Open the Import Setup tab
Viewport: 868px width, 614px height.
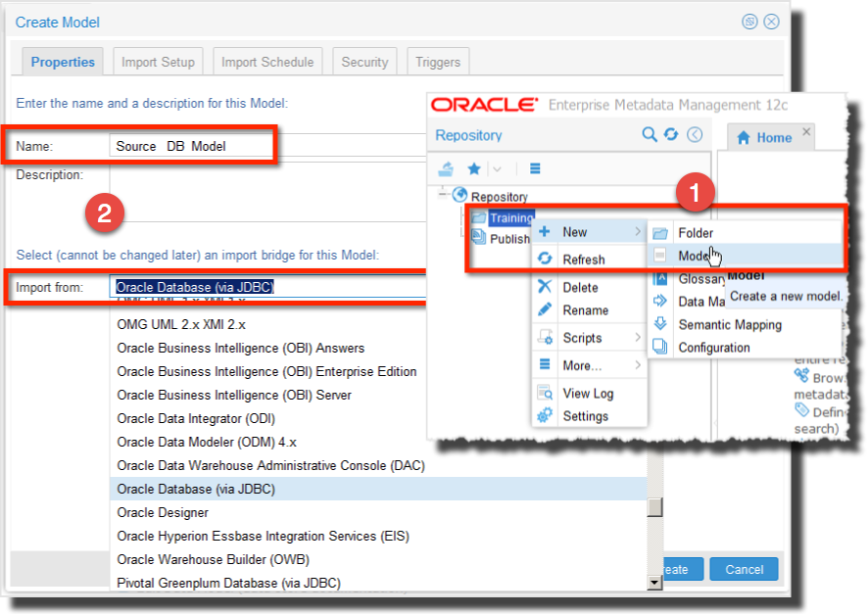(158, 62)
